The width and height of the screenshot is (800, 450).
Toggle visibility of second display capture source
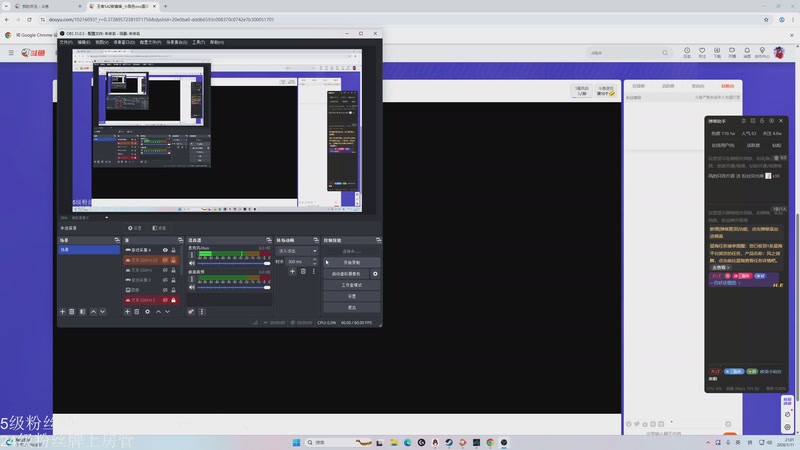(165, 280)
